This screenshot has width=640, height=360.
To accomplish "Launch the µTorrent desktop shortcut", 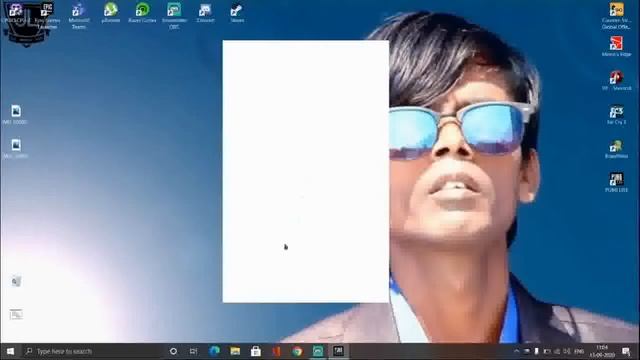I will click(110, 12).
